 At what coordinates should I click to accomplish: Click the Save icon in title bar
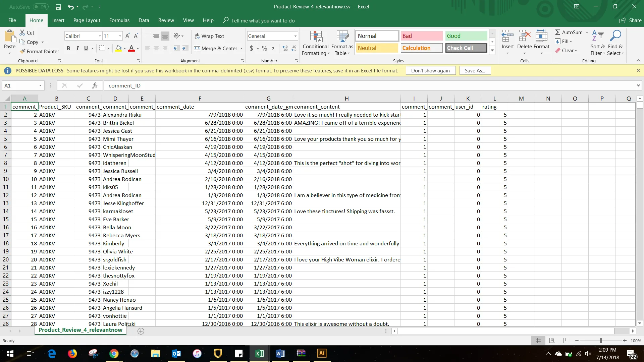click(x=58, y=7)
